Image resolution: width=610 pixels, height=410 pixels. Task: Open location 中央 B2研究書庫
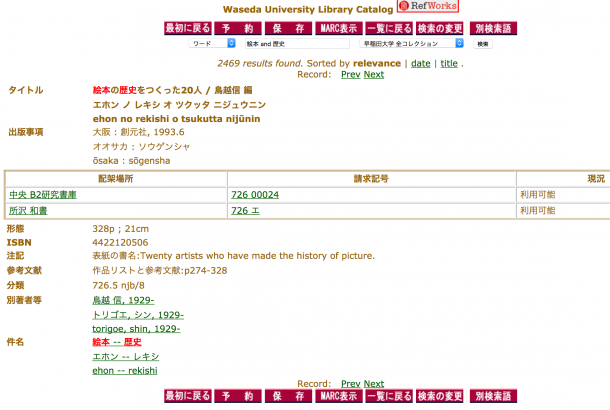click(x=43, y=195)
